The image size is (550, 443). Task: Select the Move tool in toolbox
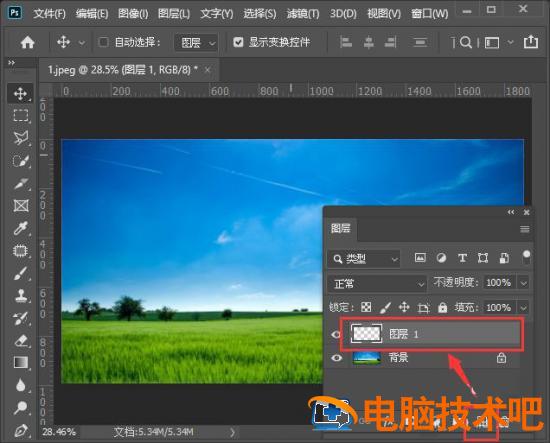(x=20, y=94)
